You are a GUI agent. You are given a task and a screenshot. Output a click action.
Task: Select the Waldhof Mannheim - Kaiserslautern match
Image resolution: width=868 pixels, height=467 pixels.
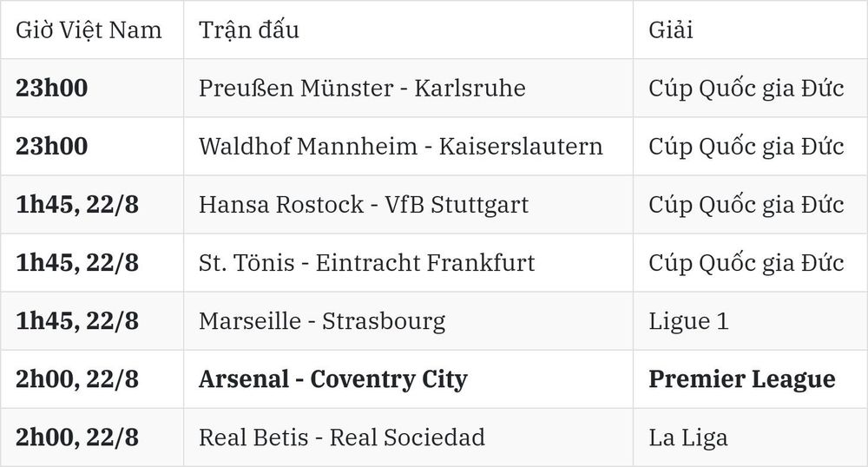pos(401,146)
